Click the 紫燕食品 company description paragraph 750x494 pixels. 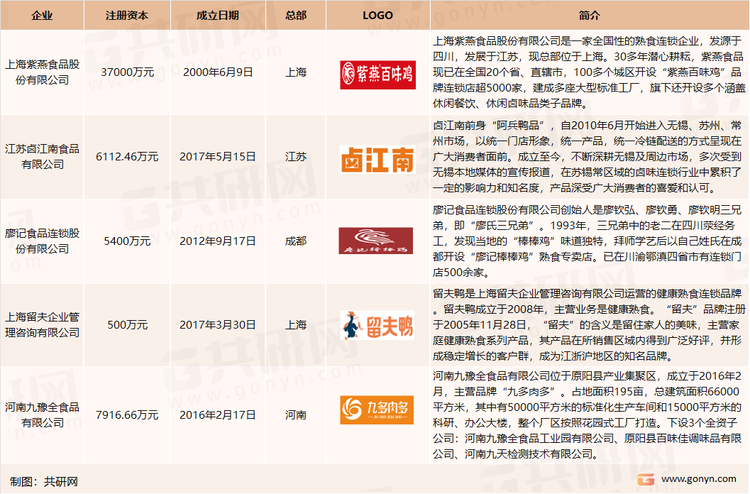pos(589,72)
